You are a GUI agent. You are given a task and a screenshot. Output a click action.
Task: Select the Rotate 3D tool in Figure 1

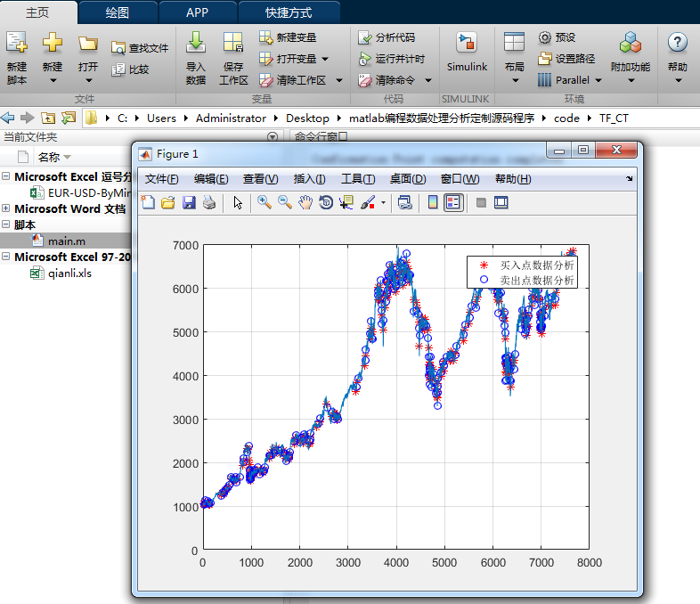(326, 203)
